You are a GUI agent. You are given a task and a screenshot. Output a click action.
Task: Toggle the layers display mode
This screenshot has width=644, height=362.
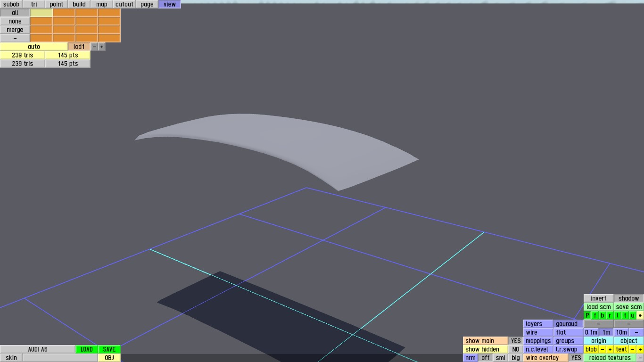point(538,324)
